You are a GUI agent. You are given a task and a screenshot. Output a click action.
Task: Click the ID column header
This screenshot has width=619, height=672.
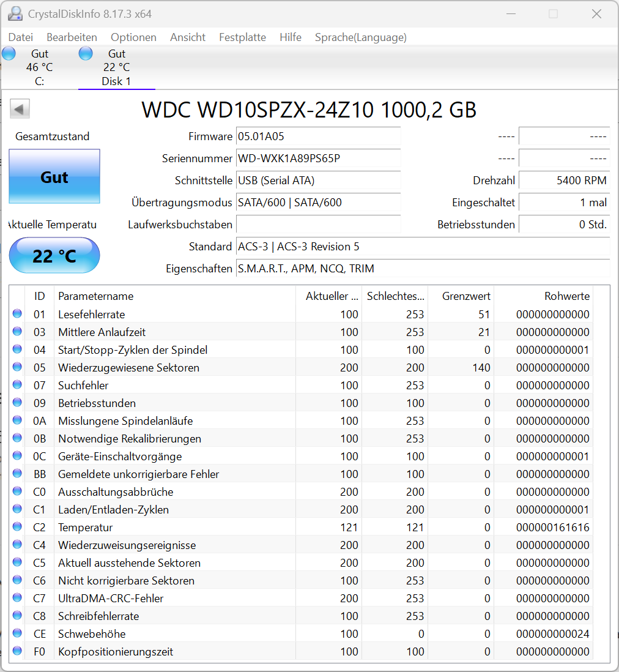click(39, 296)
